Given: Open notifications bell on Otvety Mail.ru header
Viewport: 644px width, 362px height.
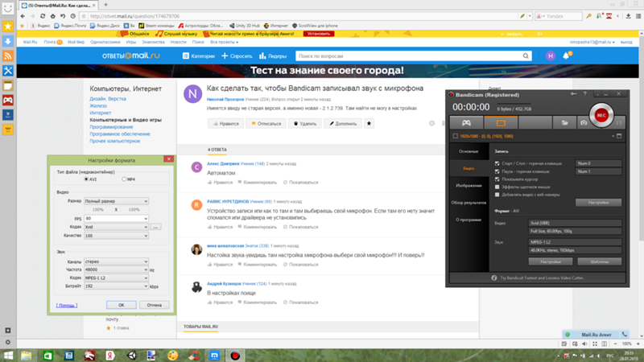Looking at the screenshot, I should (x=567, y=56).
